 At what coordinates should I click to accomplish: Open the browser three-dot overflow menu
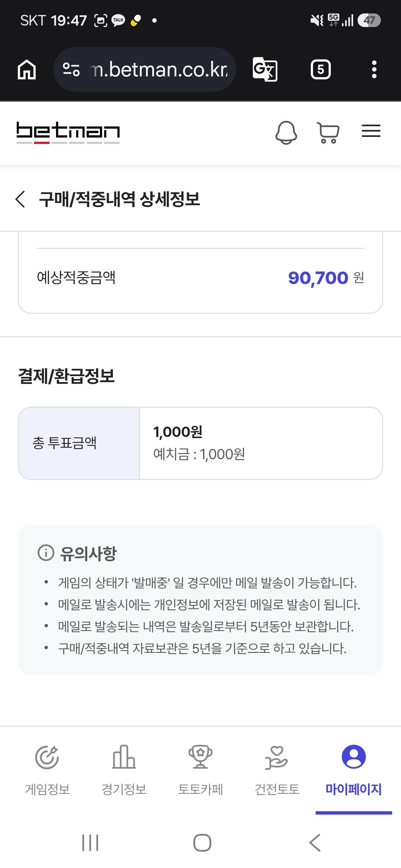(374, 69)
